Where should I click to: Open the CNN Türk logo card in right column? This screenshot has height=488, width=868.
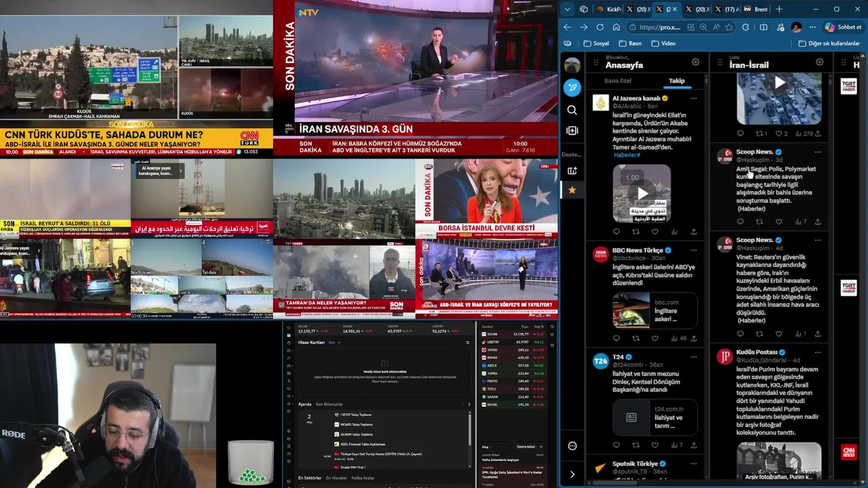point(848,451)
